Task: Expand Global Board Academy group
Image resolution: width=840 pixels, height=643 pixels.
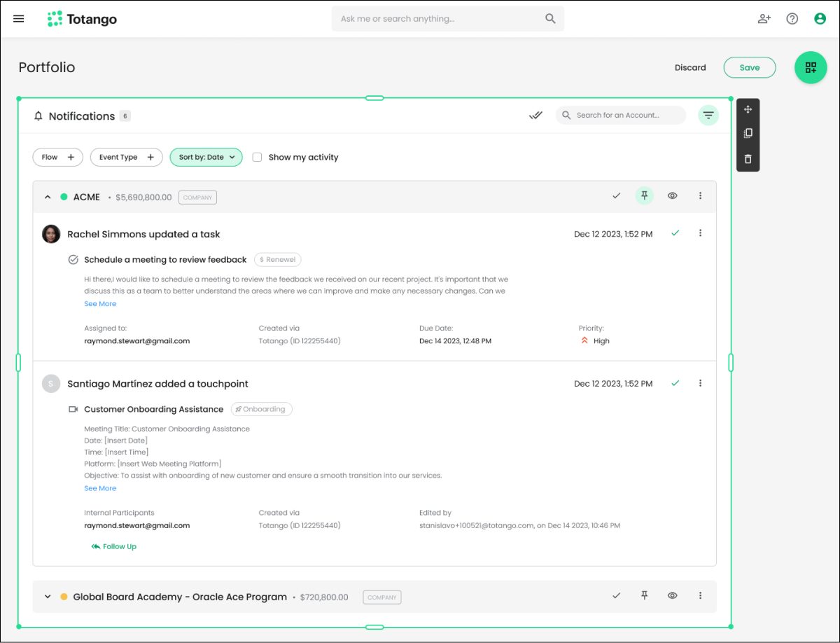Action: [x=48, y=597]
